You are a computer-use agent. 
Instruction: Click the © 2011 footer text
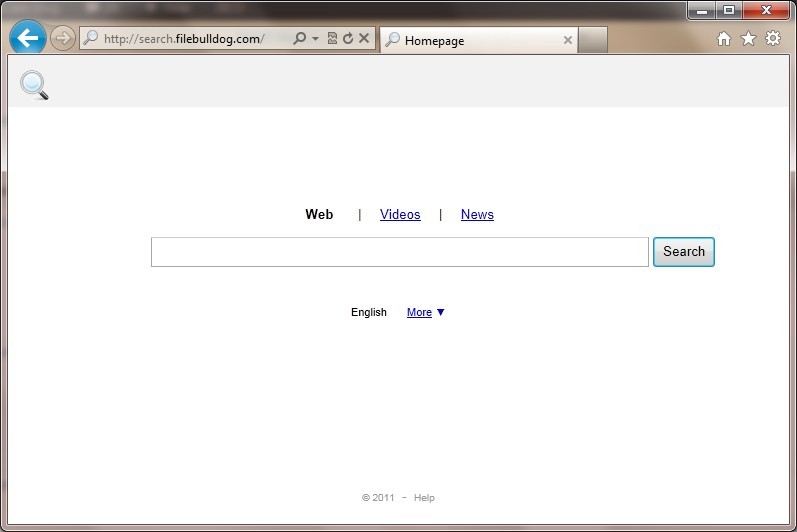378,497
